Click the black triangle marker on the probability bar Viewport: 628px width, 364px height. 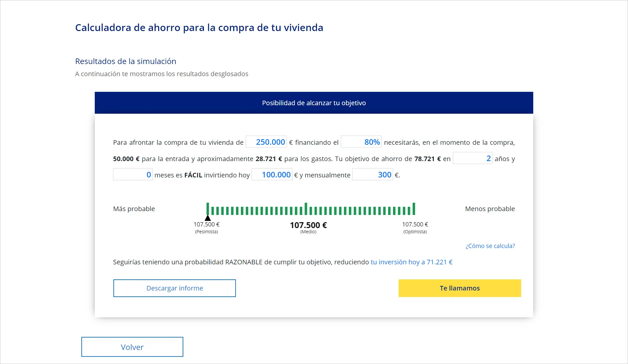[x=208, y=218]
